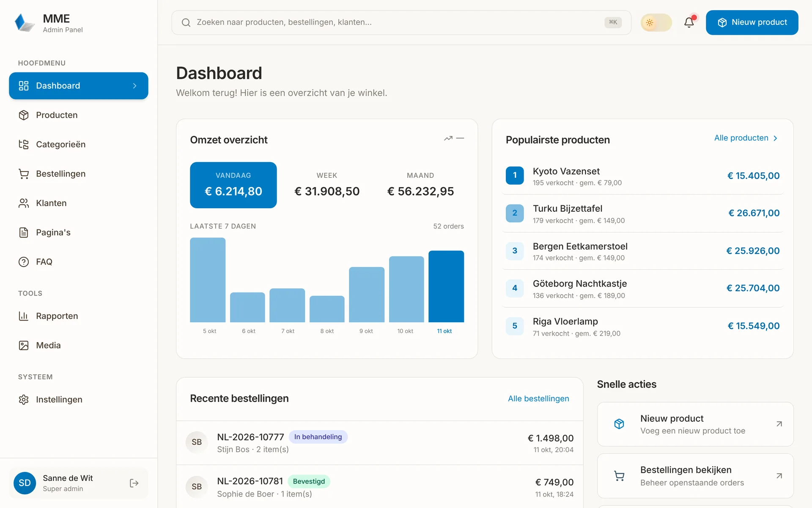Click rank badge 5 for Riga Vloerlamp
This screenshot has width=812, height=508.
click(x=515, y=326)
